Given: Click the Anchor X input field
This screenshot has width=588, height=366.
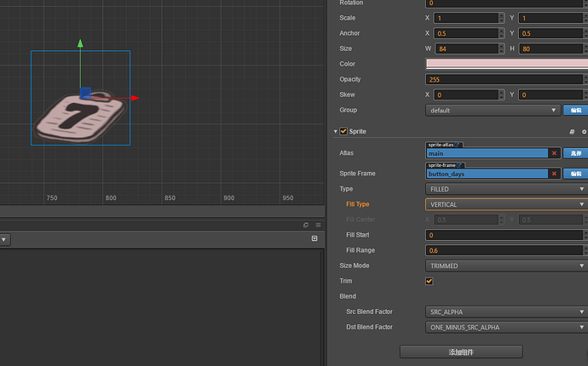Looking at the screenshot, I should coord(466,33).
